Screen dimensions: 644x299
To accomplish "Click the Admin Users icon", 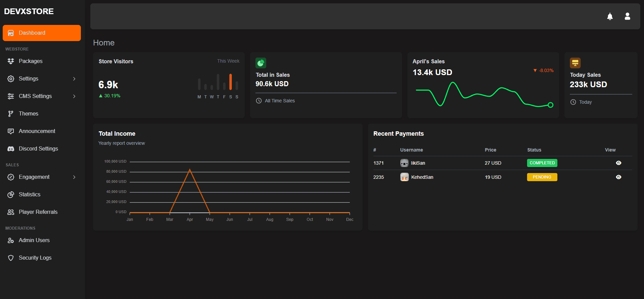I will (x=11, y=240).
